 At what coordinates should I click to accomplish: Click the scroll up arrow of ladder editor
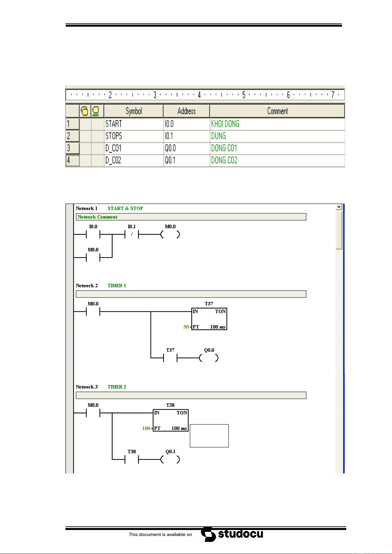coord(339,207)
